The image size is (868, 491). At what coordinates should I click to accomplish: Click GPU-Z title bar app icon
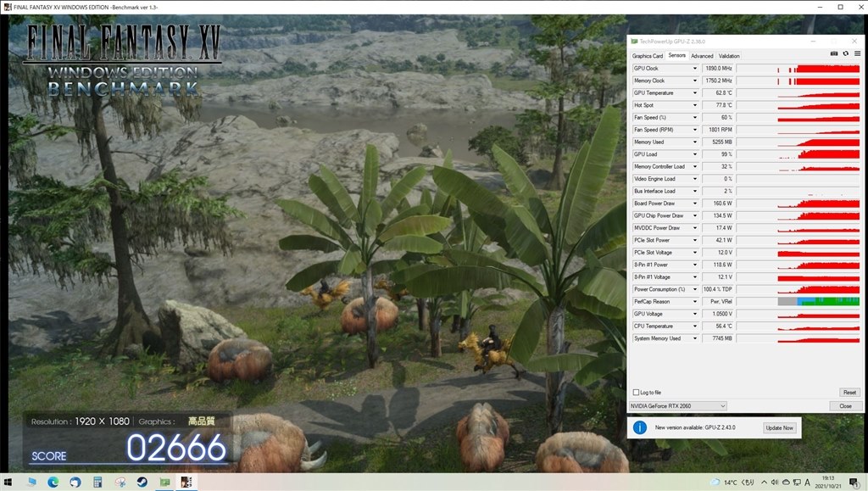click(x=634, y=42)
